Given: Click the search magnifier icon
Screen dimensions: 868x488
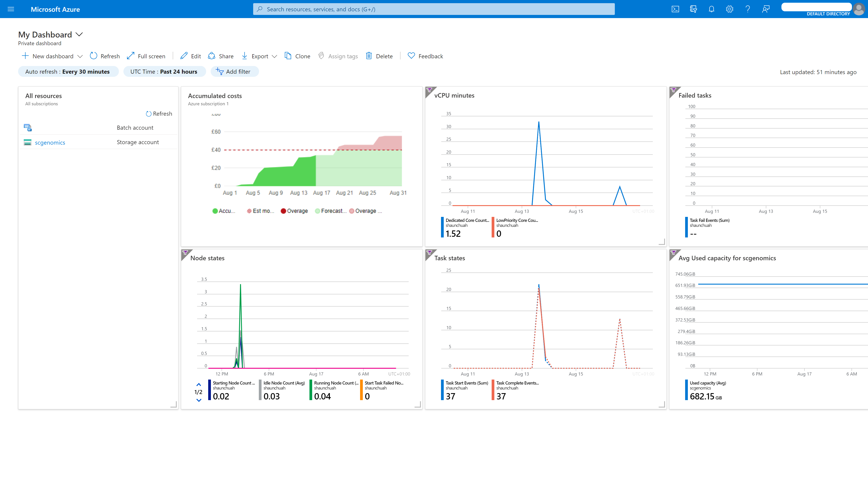Looking at the screenshot, I should tap(259, 9).
